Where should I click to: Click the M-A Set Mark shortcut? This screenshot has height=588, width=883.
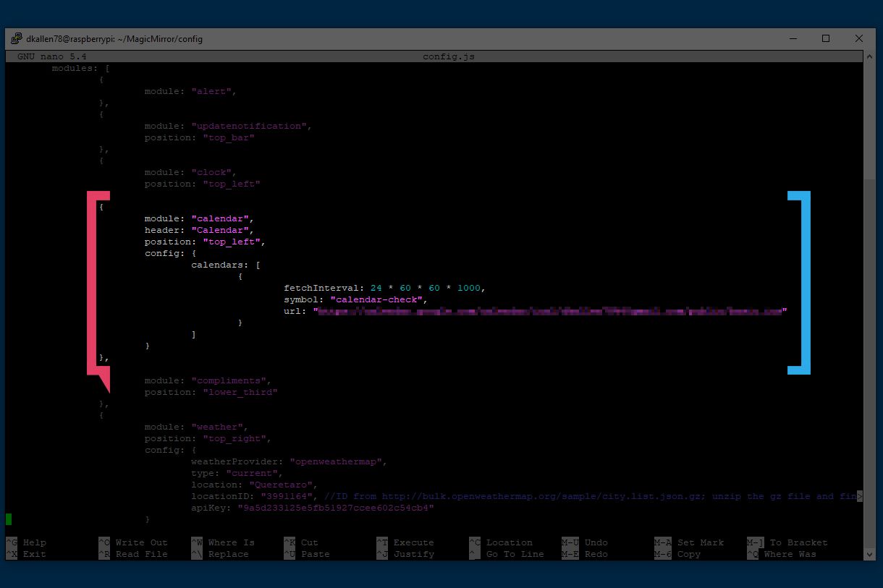(689, 542)
